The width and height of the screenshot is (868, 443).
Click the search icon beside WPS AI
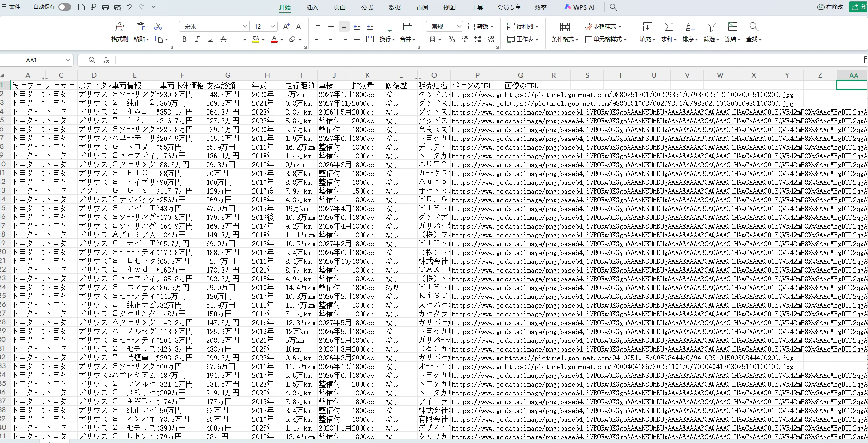click(613, 7)
